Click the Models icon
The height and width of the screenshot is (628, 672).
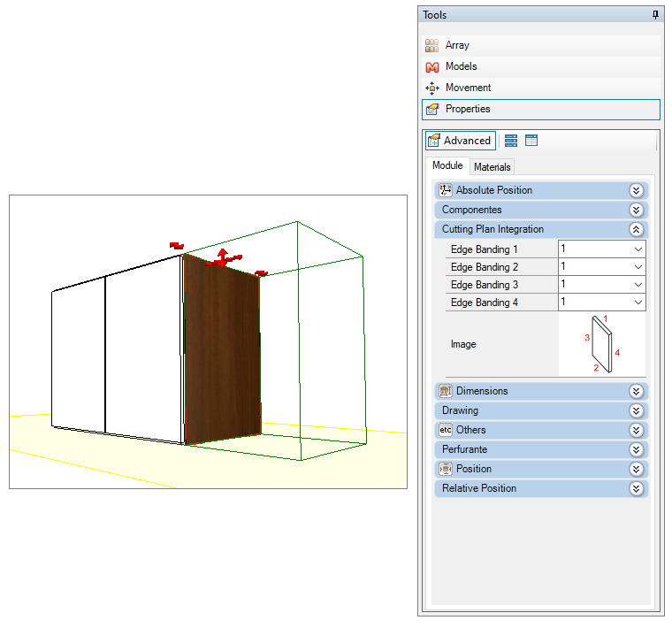click(x=432, y=67)
